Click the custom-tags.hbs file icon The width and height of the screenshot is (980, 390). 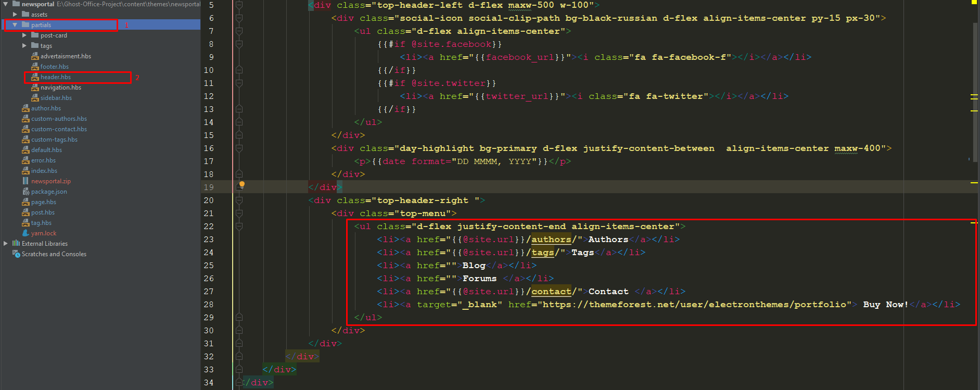(x=26, y=140)
